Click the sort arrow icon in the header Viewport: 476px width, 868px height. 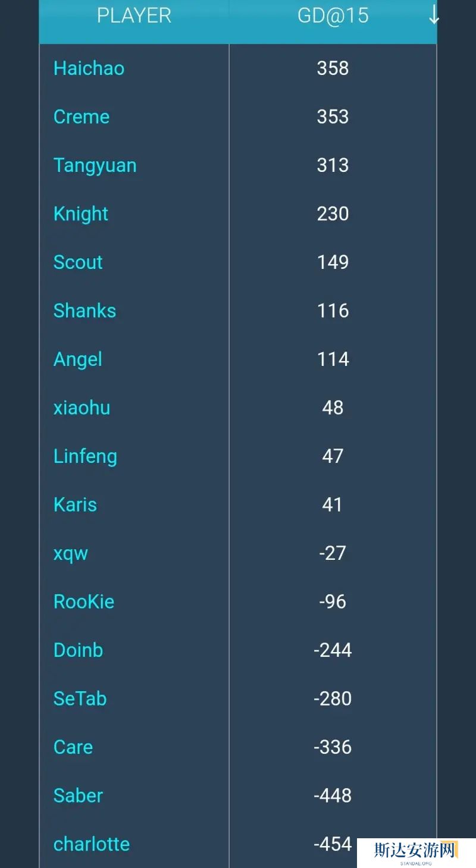434,15
